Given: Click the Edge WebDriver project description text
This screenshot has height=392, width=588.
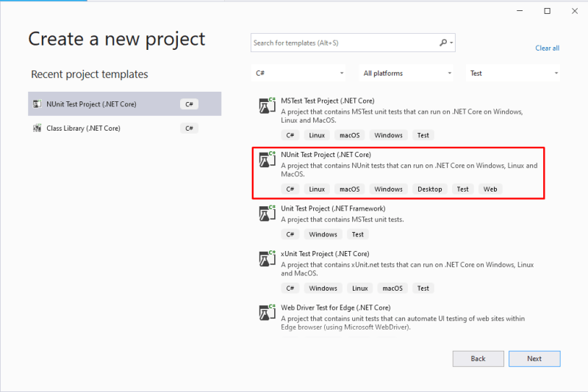Looking at the screenshot, I should [x=403, y=323].
